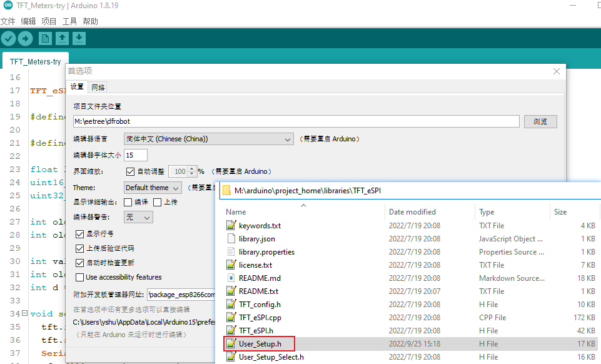Click the JavaScript Object type cell

click(x=511, y=239)
